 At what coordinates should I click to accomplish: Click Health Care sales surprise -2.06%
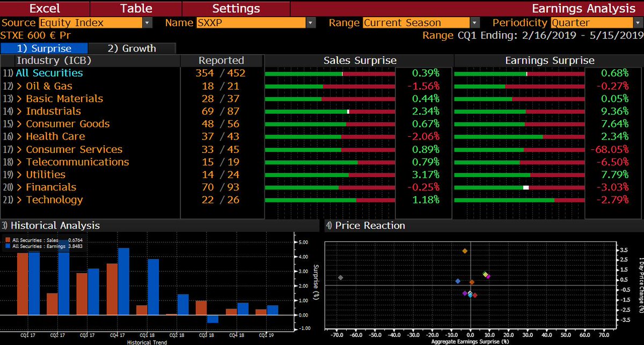tap(423, 136)
